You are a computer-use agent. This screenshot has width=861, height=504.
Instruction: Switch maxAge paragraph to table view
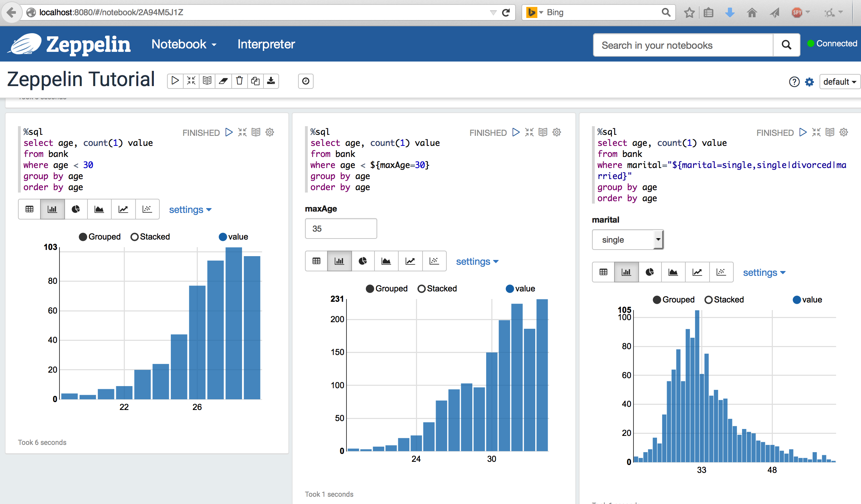(x=316, y=261)
